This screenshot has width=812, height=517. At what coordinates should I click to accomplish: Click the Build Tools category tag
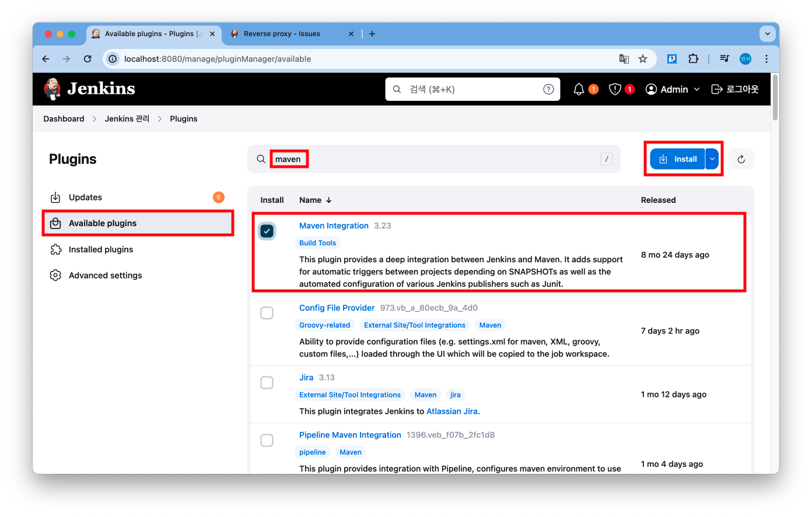[x=317, y=243]
